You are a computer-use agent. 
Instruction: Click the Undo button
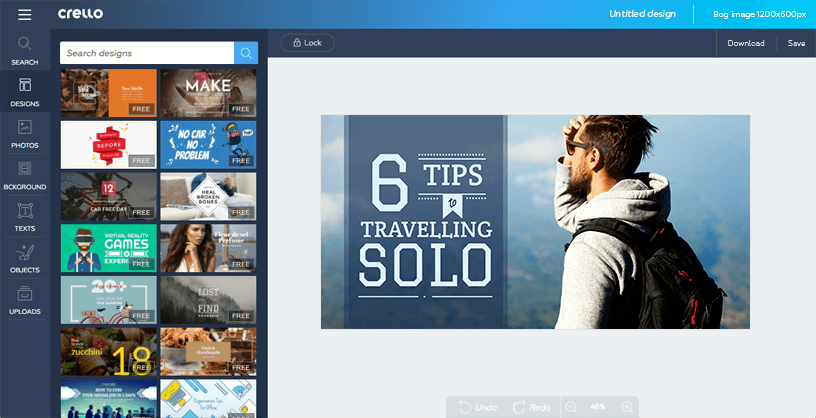477,407
